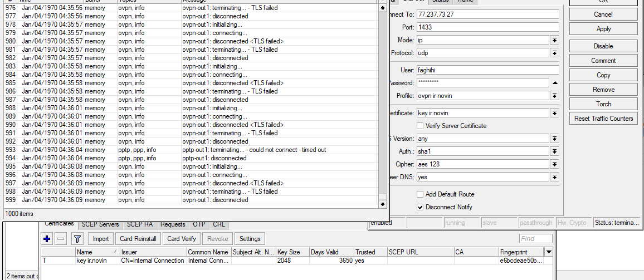
Task: Open the TLS Version dropdown showing any
Action: click(x=554, y=139)
